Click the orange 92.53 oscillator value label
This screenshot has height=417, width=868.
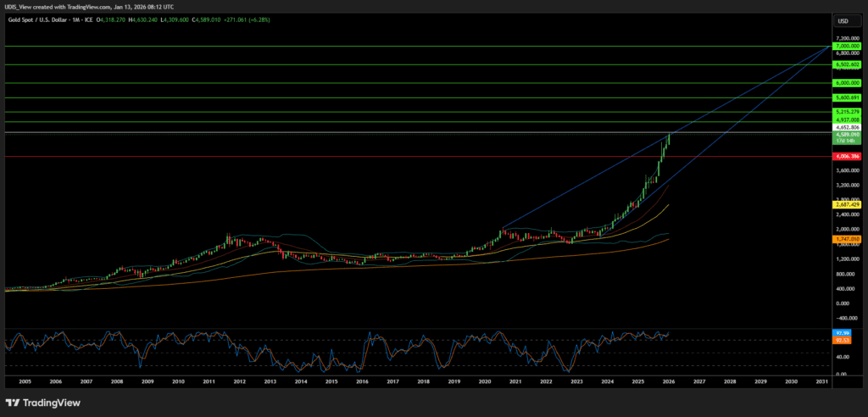click(x=843, y=340)
